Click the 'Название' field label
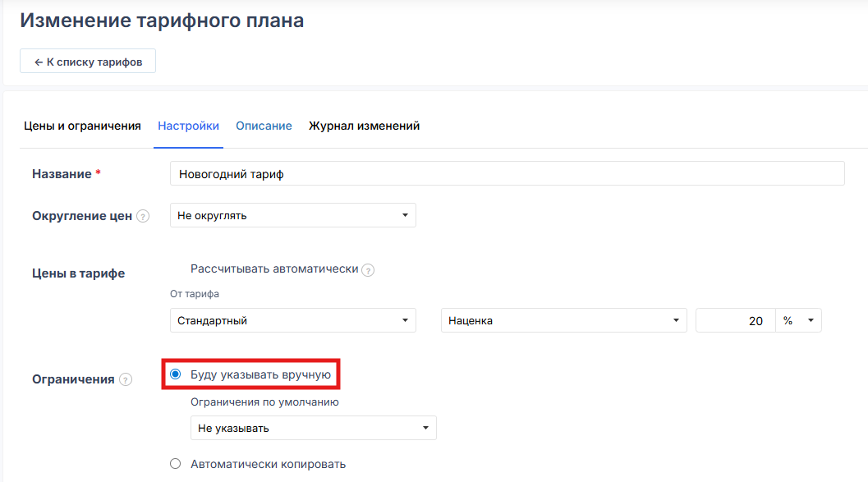 pyautogui.click(x=62, y=174)
